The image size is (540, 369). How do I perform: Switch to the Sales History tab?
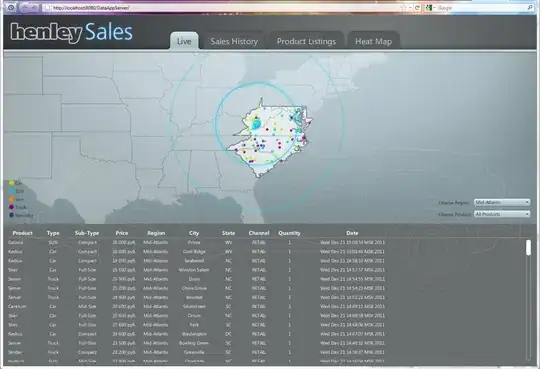[x=234, y=41]
